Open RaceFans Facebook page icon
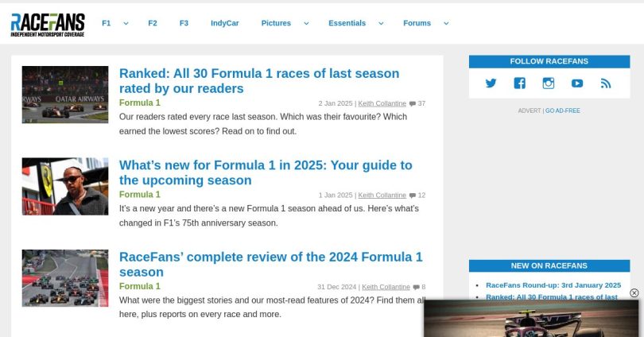The image size is (644, 337). pyautogui.click(x=519, y=83)
